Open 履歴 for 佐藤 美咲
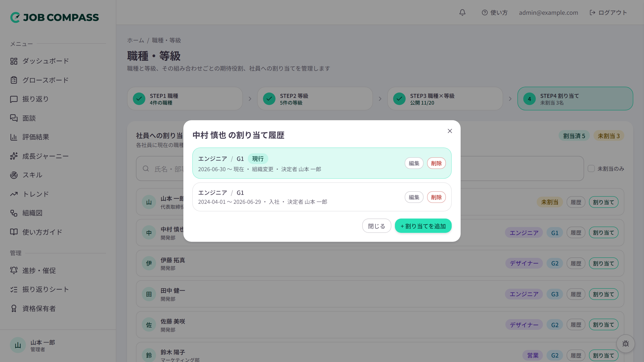This screenshot has width=644, height=362. pos(576,325)
